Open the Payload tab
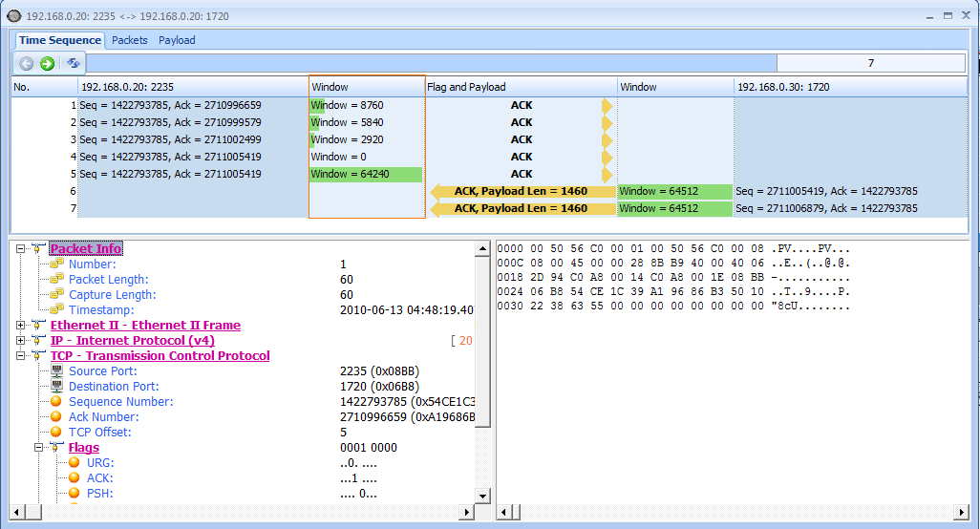Image resolution: width=980 pixels, height=529 pixels. point(177,40)
